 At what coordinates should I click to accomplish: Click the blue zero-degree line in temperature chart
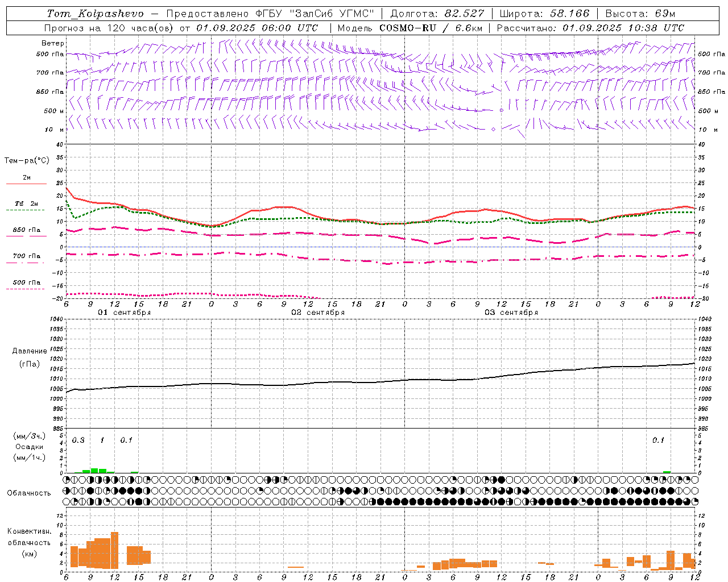tap(380, 247)
